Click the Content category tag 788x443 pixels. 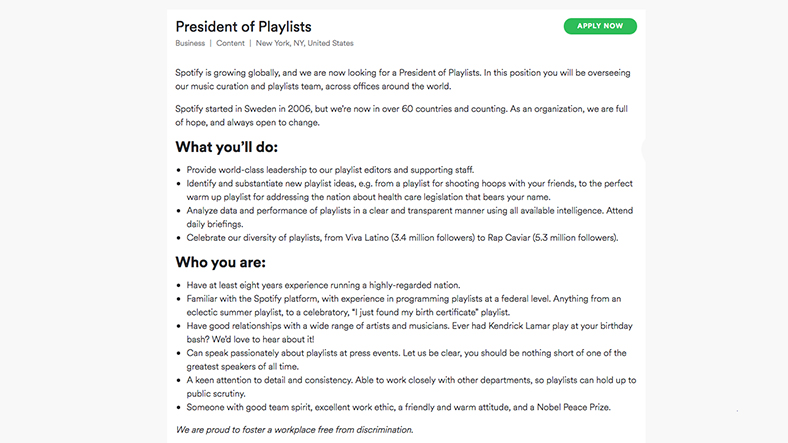(x=230, y=44)
